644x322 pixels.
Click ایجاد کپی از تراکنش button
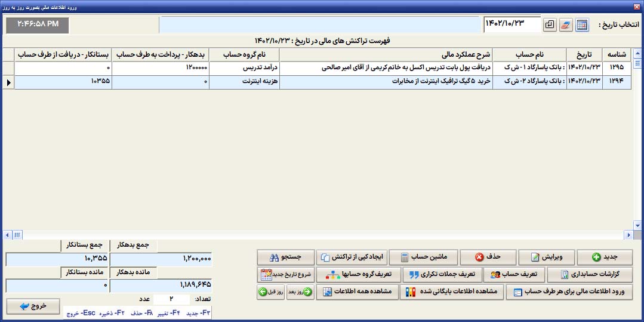pos(352,257)
